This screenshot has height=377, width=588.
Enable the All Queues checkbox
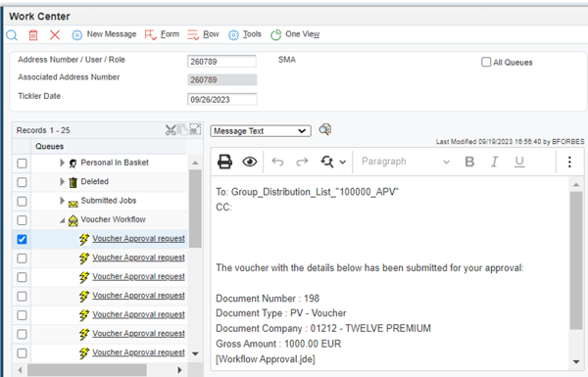(486, 62)
